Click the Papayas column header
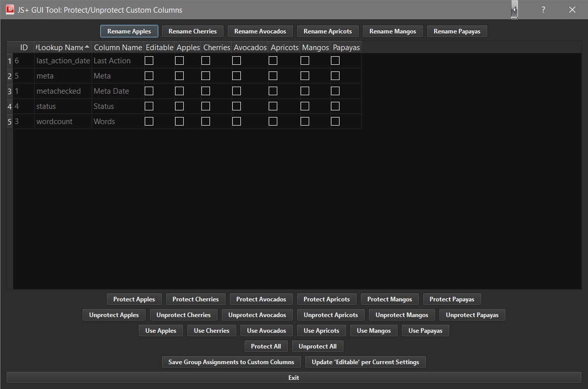Screen dimensions: 588x389 tap(346, 47)
